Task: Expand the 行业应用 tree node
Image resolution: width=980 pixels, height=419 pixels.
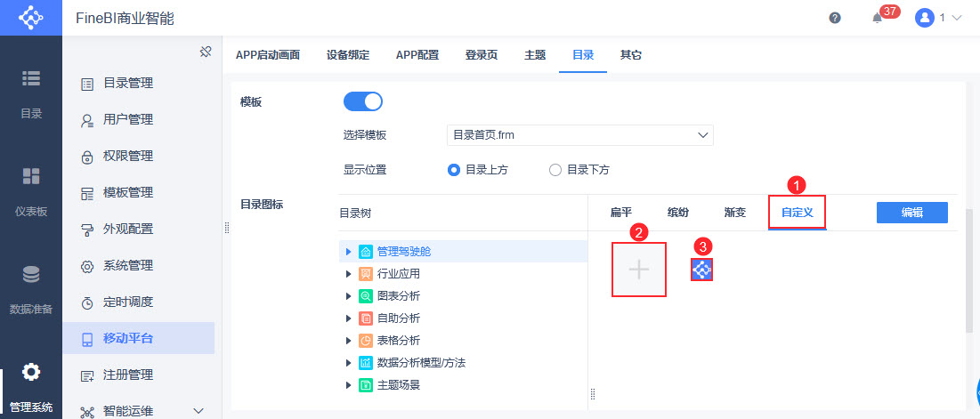Action: pyautogui.click(x=348, y=274)
